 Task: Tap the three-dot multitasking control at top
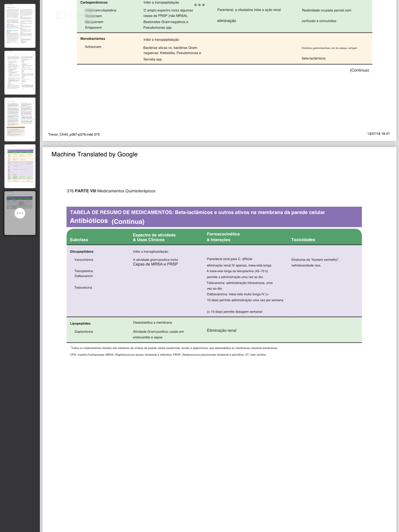199,5
